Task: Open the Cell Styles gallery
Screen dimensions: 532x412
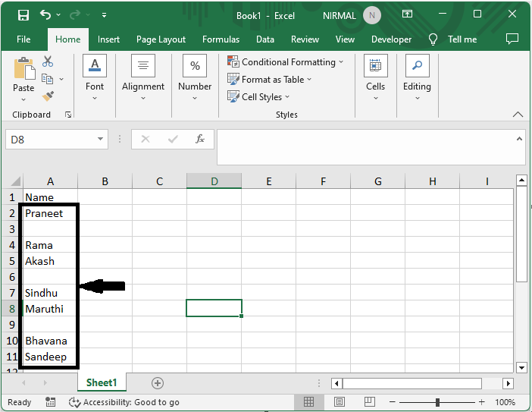Action: pyautogui.click(x=258, y=97)
